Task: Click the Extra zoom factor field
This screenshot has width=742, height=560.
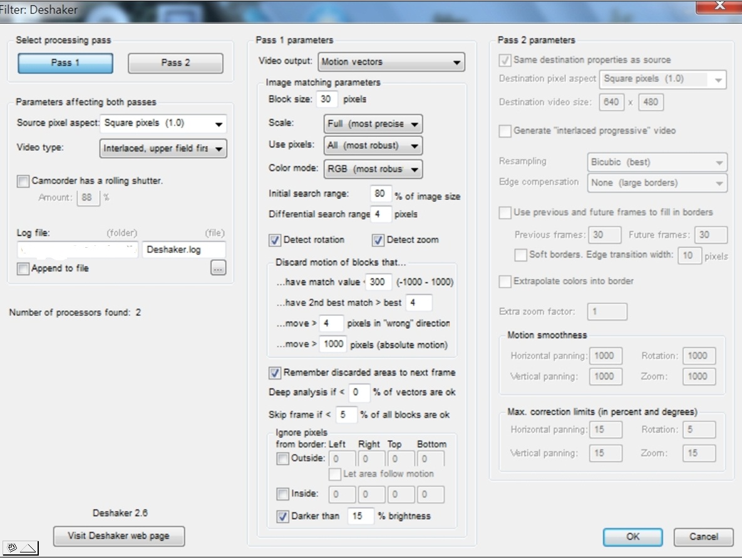Action: click(x=607, y=312)
